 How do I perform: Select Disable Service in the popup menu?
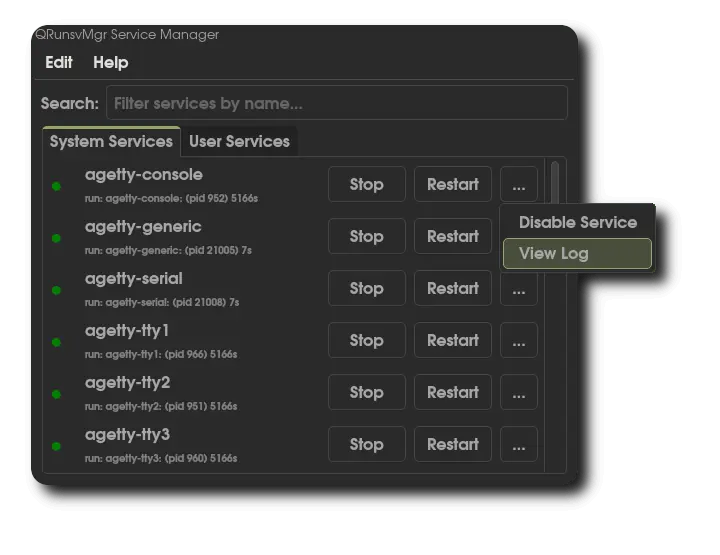pyautogui.click(x=577, y=222)
